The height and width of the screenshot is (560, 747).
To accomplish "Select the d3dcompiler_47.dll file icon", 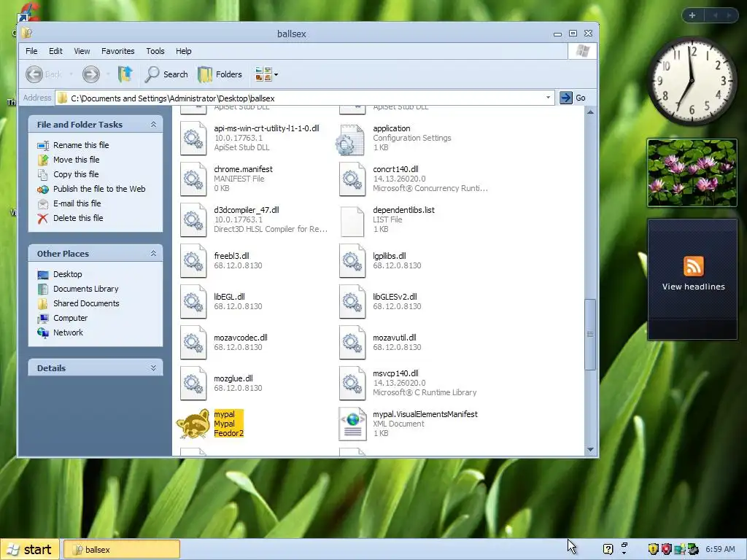I will pyautogui.click(x=193, y=220).
